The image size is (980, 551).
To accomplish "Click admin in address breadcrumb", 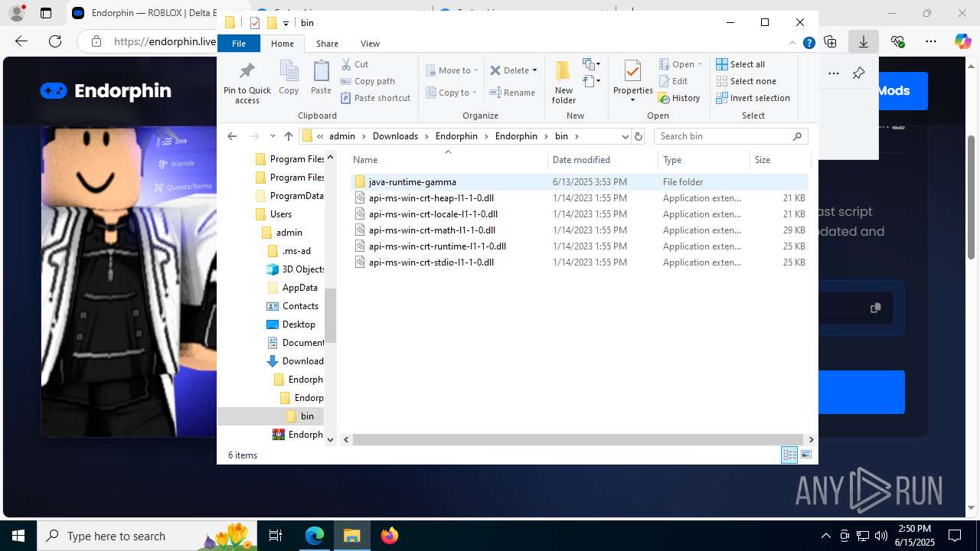I will coord(342,136).
